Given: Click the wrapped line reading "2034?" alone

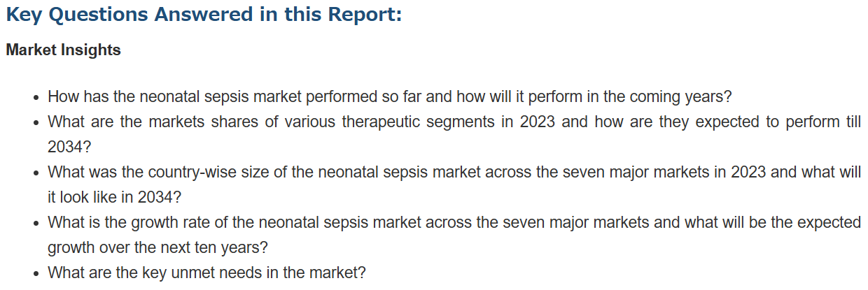Looking at the screenshot, I should 69,147.
